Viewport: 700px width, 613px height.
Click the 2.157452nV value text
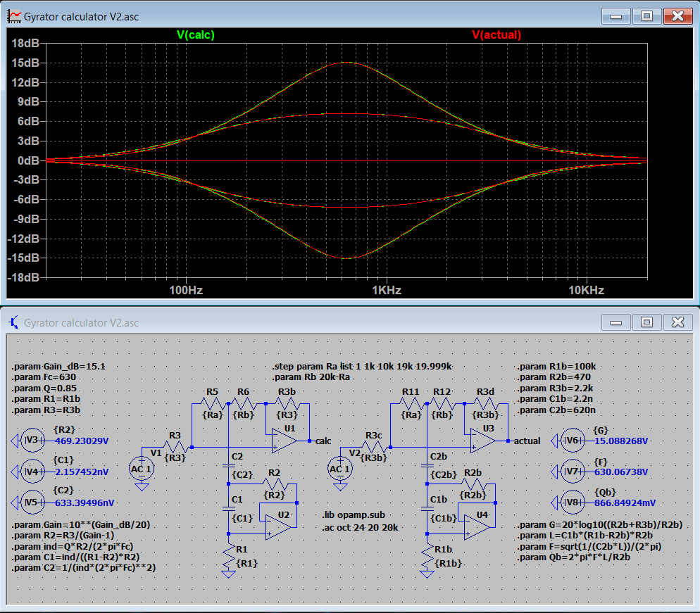(x=82, y=472)
